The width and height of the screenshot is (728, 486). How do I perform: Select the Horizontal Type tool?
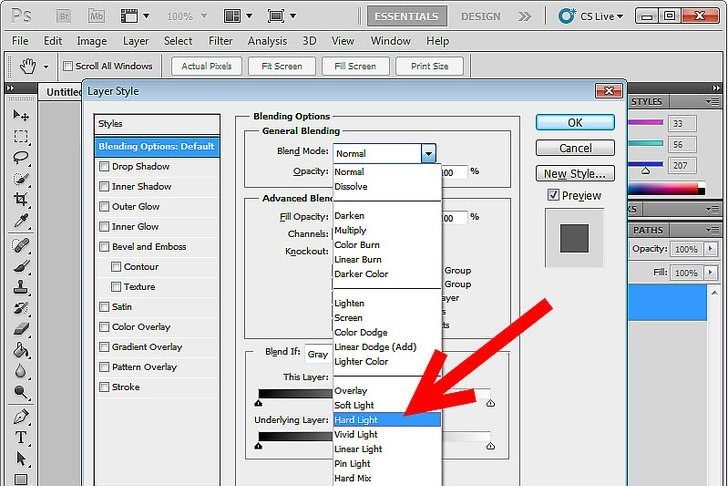(x=21, y=439)
